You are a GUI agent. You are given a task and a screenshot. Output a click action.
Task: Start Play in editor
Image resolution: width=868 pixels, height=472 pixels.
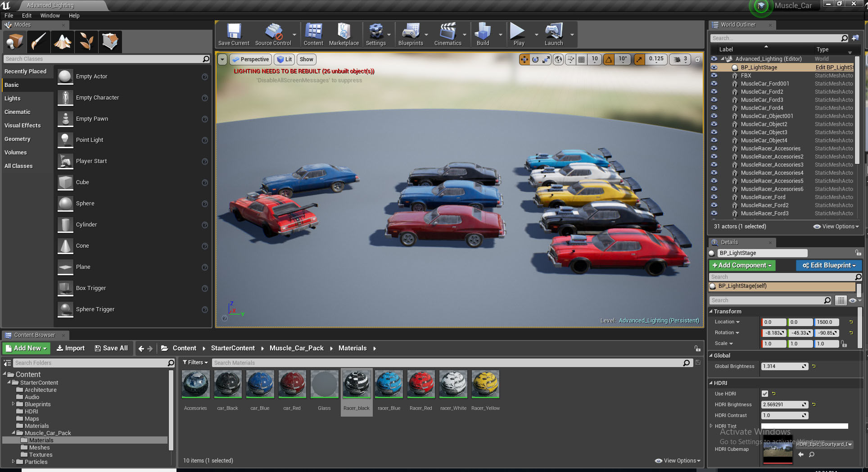519,35
